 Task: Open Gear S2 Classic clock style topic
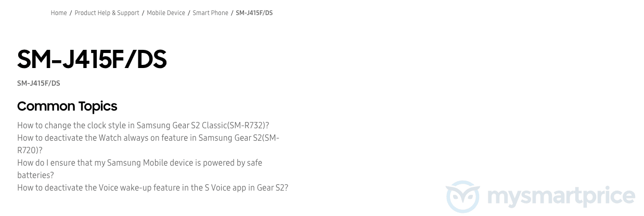[x=143, y=125]
